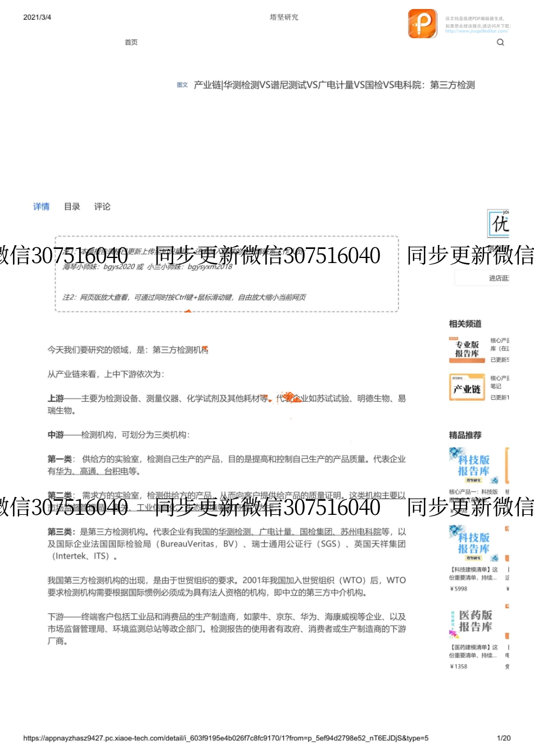Click the second 科技版报告库 thumbnail
This screenshot has height=756, width=534.
point(474,541)
